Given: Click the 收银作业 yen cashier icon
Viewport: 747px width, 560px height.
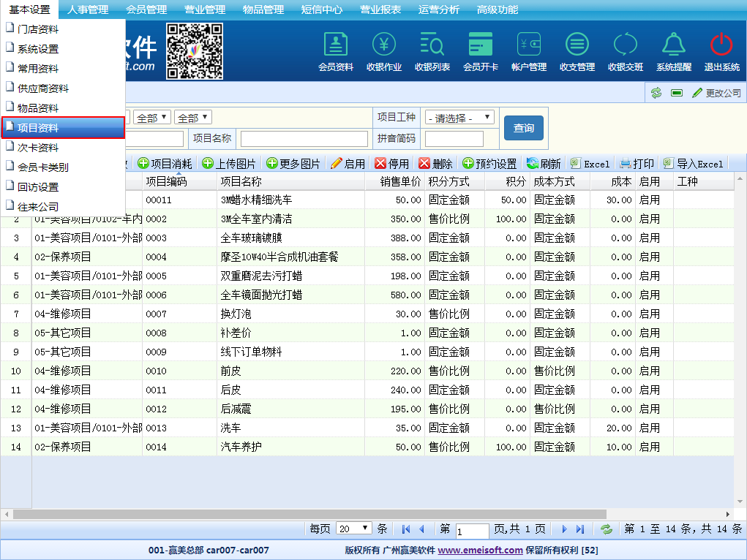Looking at the screenshot, I should [x=384, y=45].
